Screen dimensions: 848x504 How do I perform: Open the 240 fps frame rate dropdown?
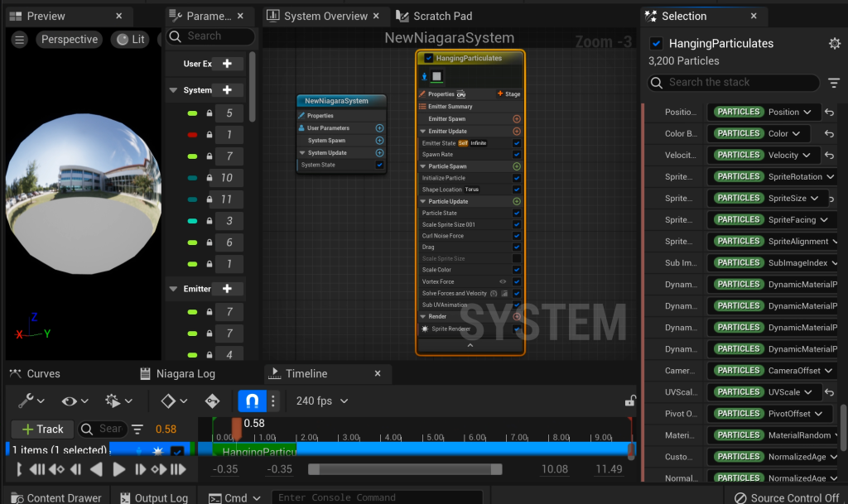coord(322,401)
